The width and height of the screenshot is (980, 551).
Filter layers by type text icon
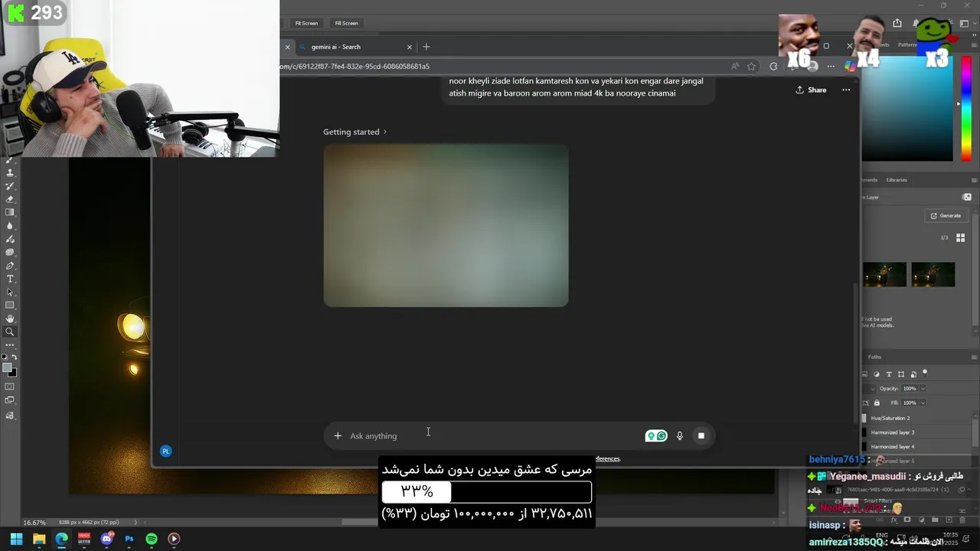pos(889,374)
